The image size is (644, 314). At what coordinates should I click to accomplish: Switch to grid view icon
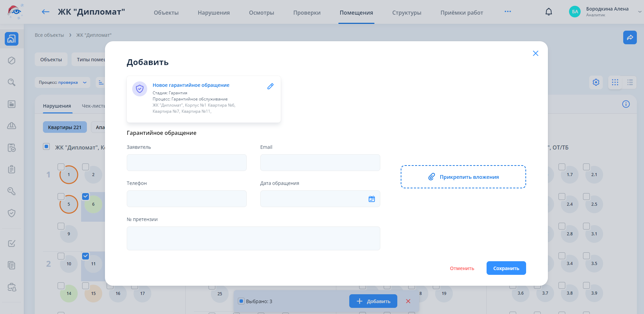[615, 82]
